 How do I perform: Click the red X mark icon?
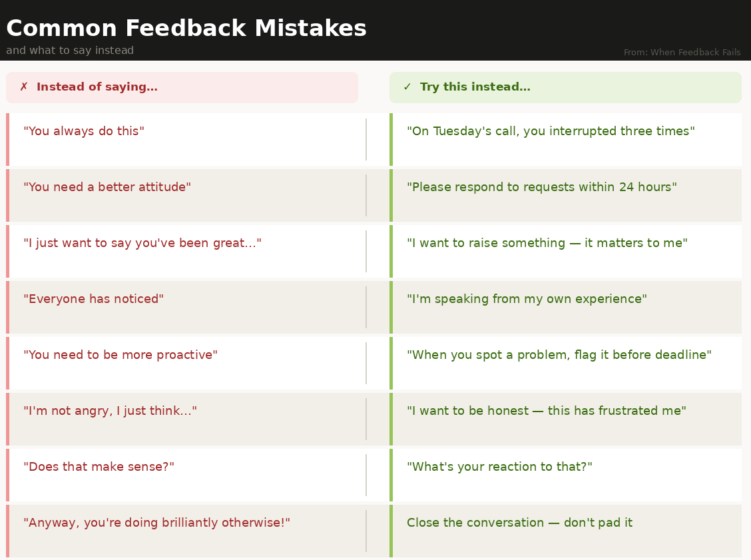tap(24, 87)
